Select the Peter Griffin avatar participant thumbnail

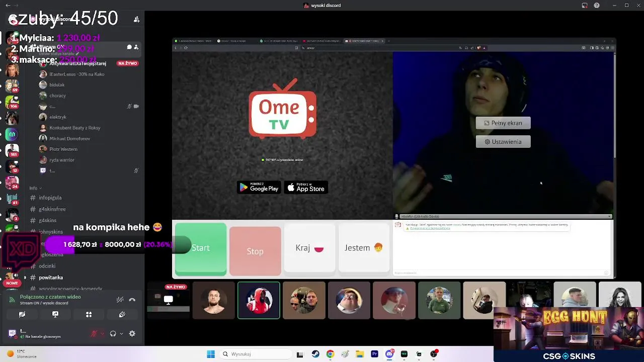coord(349,300)
